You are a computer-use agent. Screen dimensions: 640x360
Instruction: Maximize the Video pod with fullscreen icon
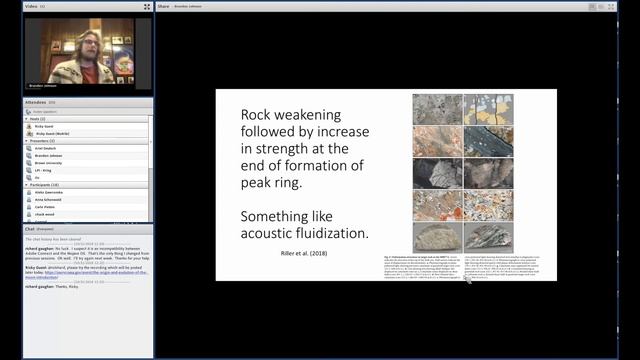(147, 7)
